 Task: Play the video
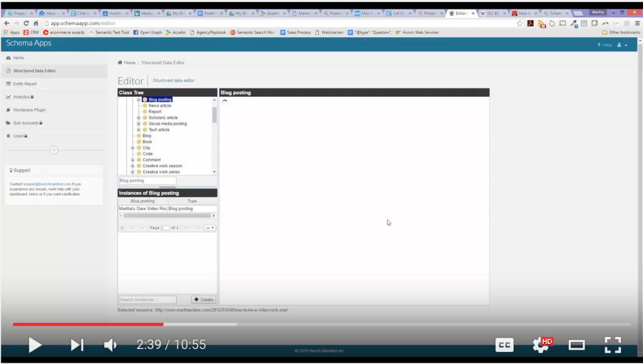[35, 345]
